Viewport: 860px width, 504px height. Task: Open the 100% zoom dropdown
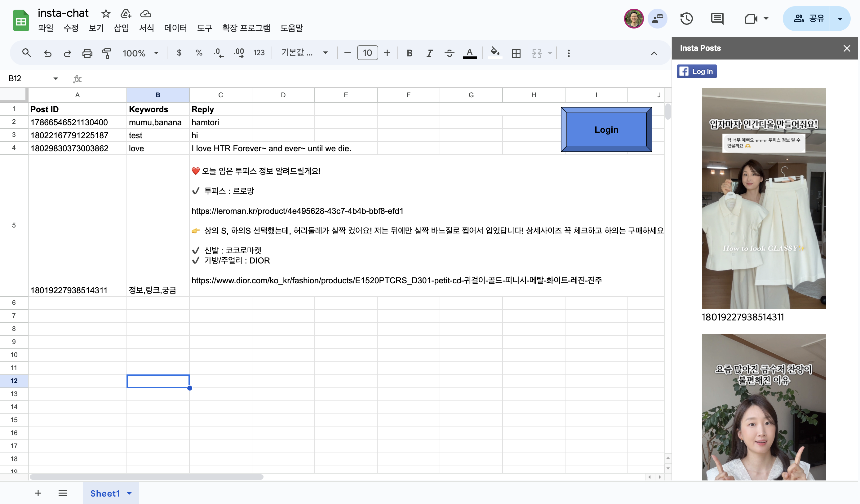(141, 53)
